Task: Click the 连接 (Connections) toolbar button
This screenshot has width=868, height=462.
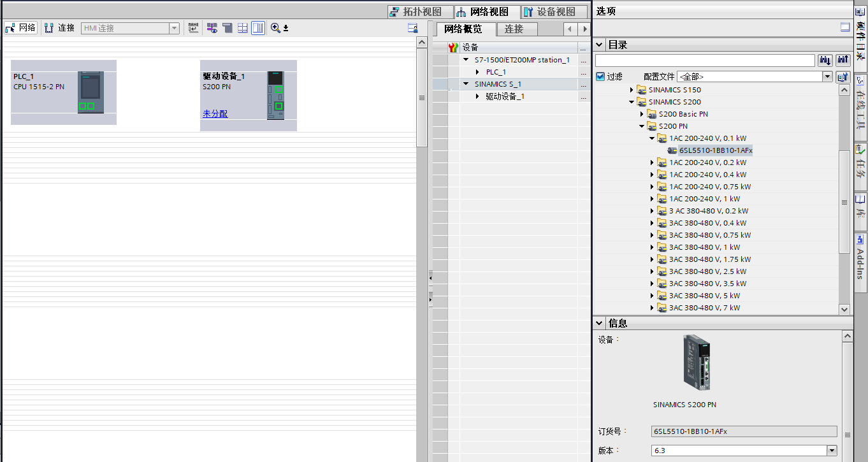Action: pos(60,28)
